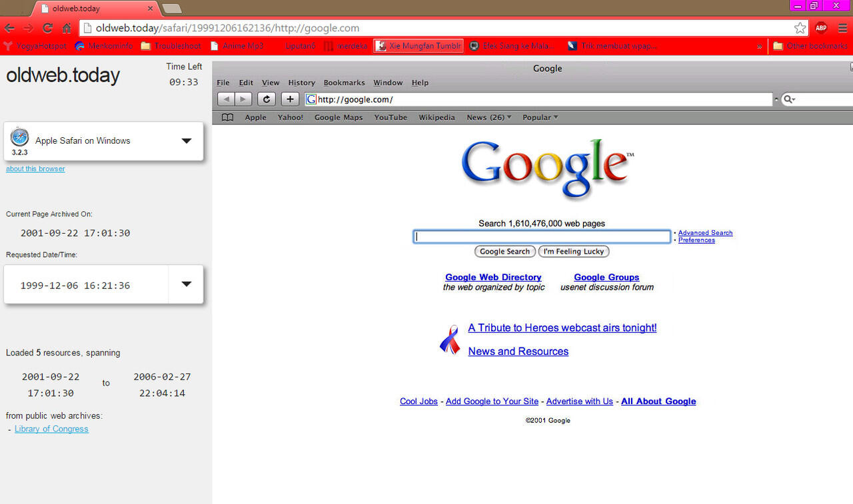Click the ABP adblocker icon in the toolbar
Image resolution: width=853 pixels, height=504 pixels.
pos(821,28)
